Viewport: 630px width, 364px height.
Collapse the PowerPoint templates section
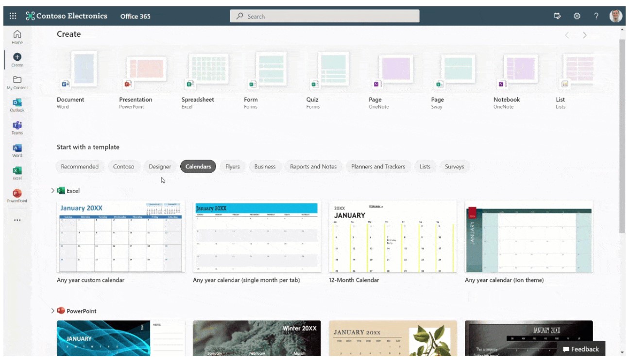click(53, 311)
